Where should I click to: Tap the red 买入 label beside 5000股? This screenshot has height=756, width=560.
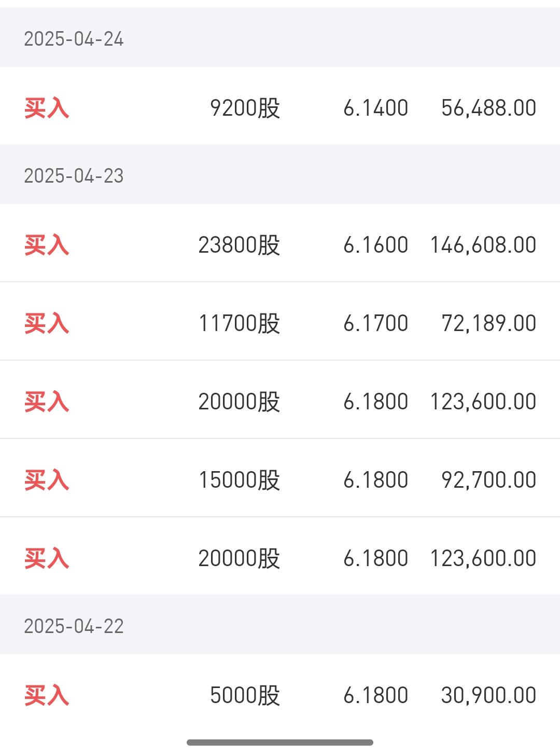coord(47,695)
